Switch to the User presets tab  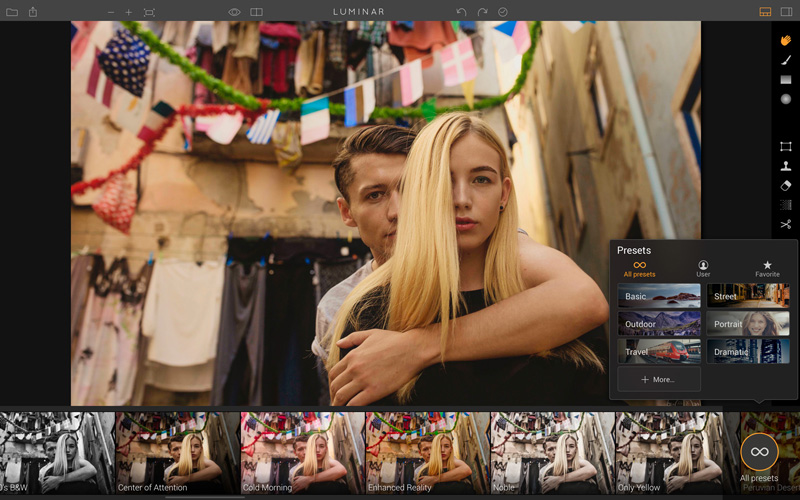[703, 269]
